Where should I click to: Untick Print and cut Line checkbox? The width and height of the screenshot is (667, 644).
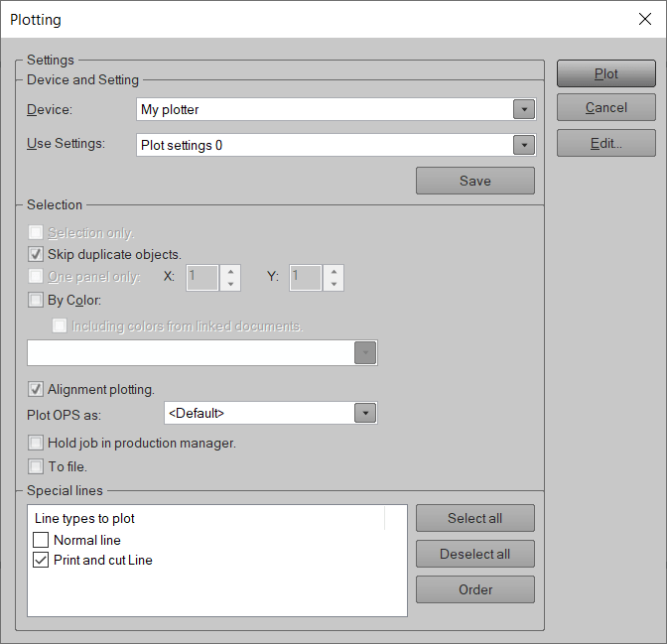(x=41, y=560)
